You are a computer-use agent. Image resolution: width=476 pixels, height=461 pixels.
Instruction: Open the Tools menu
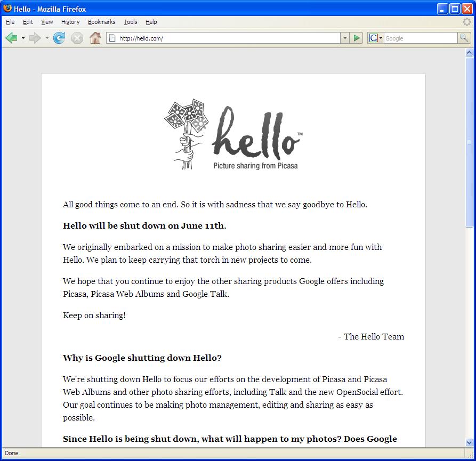131,22
